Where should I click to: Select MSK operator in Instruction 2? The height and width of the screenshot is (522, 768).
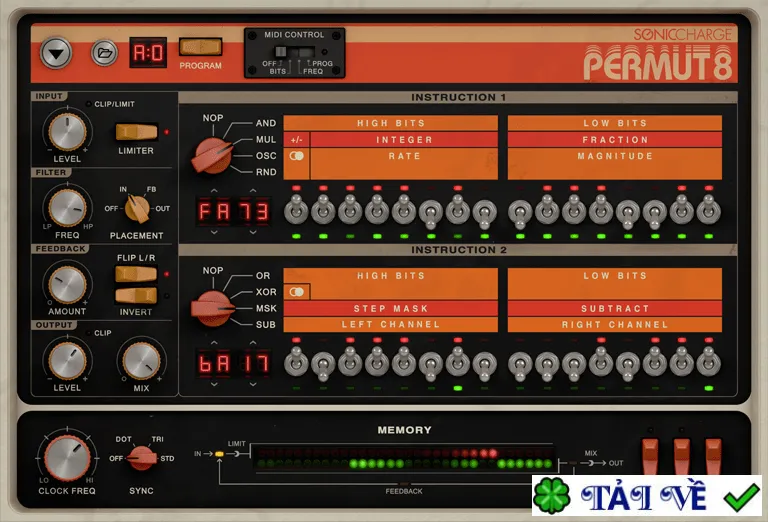pos(266,308)
